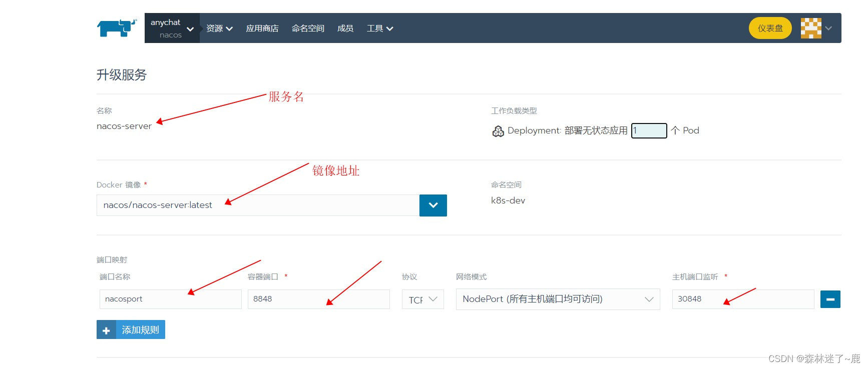Remove the port rule with minus button
The width and height of the screenshot is (868, 368).
pos(830,299)
